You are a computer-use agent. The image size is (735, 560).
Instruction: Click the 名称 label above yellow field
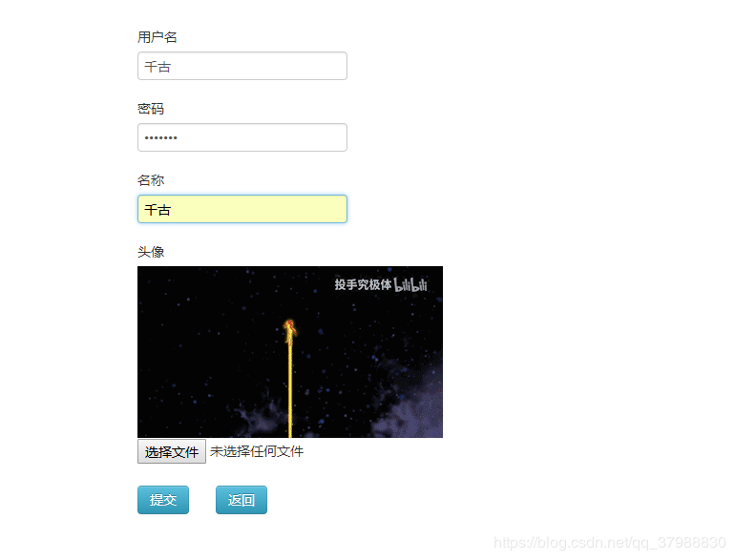[x=151, y=180]
